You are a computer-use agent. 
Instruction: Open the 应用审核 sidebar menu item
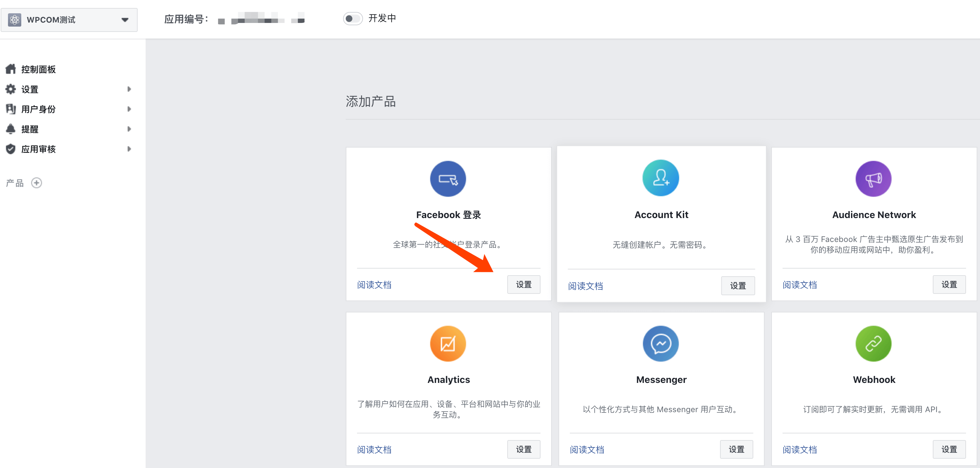(x=39, y=149)
